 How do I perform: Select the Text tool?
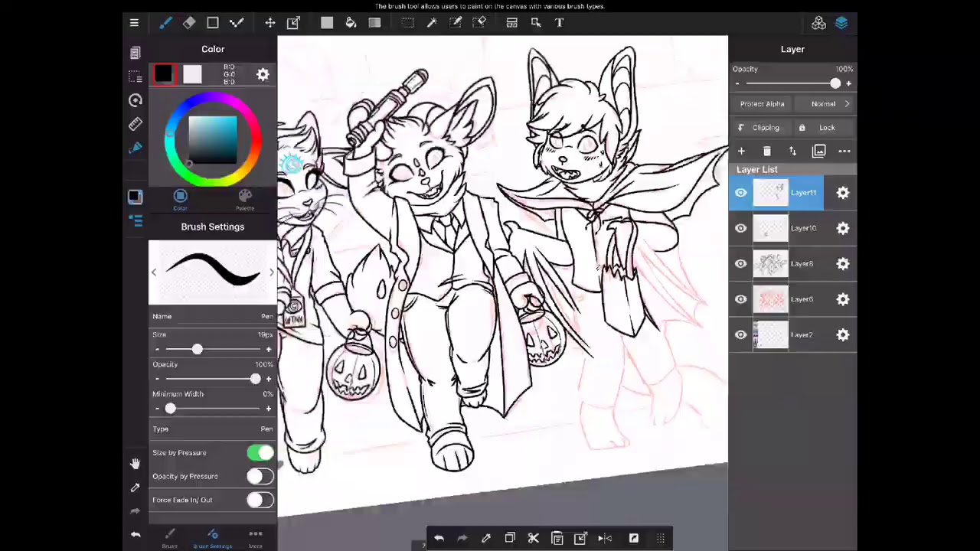pyautogui.click(x=560, y=23)
